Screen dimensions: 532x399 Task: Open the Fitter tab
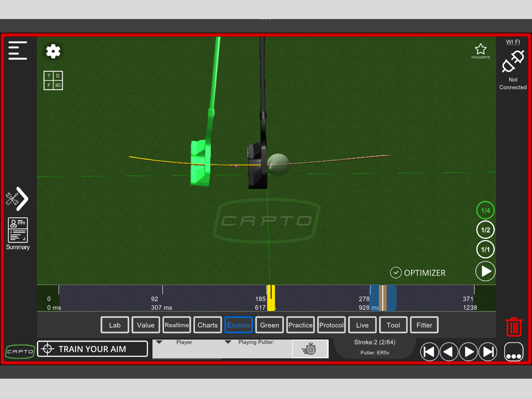pos(424,325)
